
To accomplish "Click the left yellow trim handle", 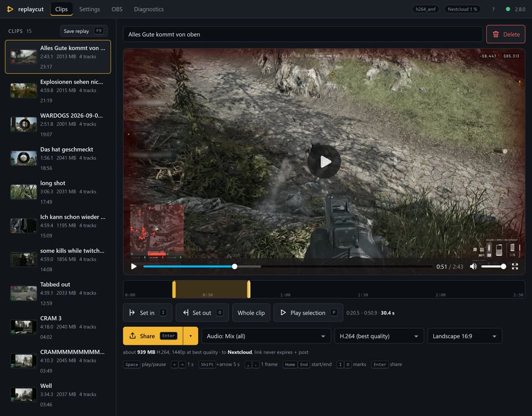I will click(x=174, y=290).
